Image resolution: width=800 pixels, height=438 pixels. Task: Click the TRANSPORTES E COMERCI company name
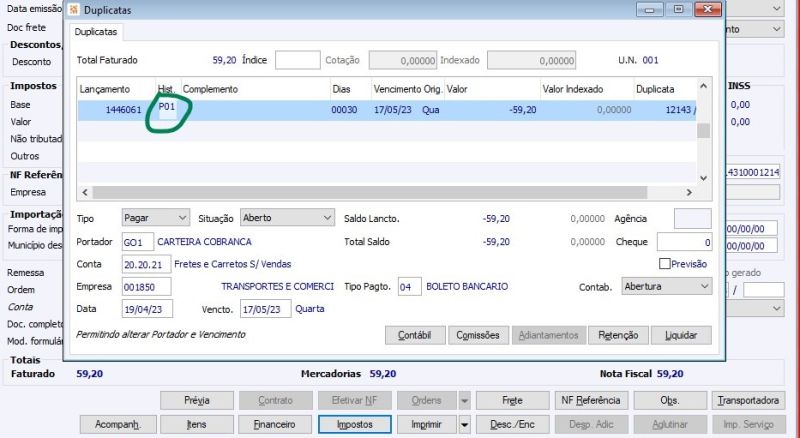tap(278, 286)
